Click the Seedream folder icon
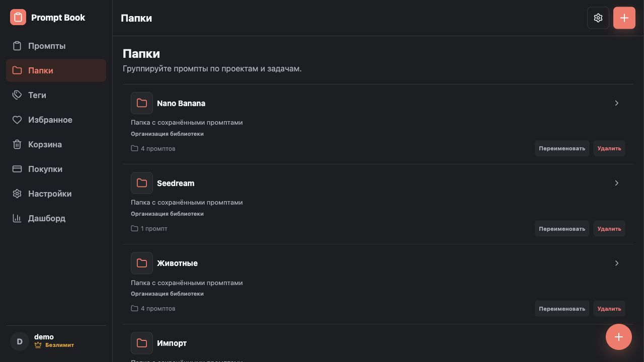644x362 pixels. (142, 183)
